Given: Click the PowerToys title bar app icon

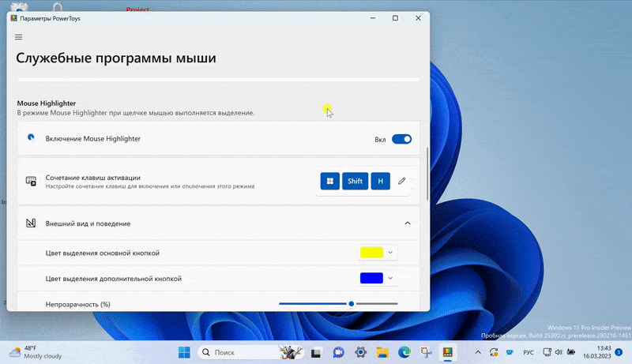Looking at the screenshot, I should point(13,18).
